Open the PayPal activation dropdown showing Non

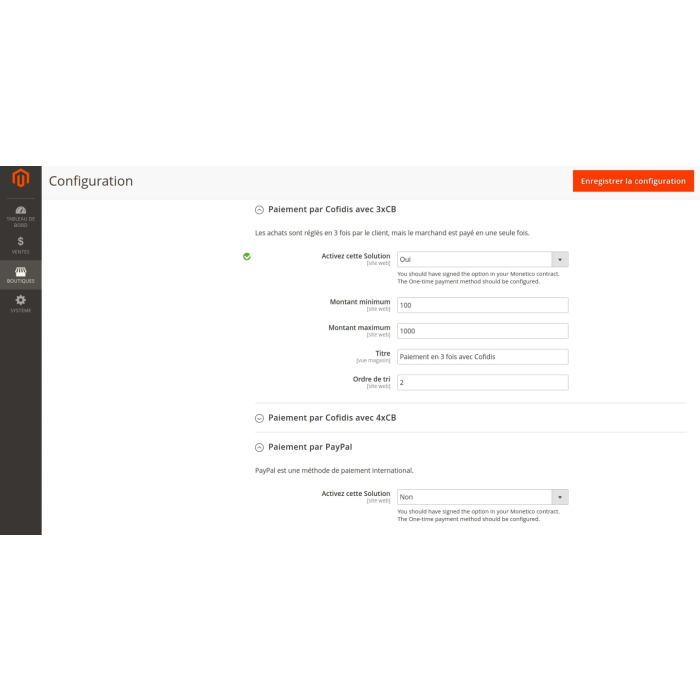483,497
